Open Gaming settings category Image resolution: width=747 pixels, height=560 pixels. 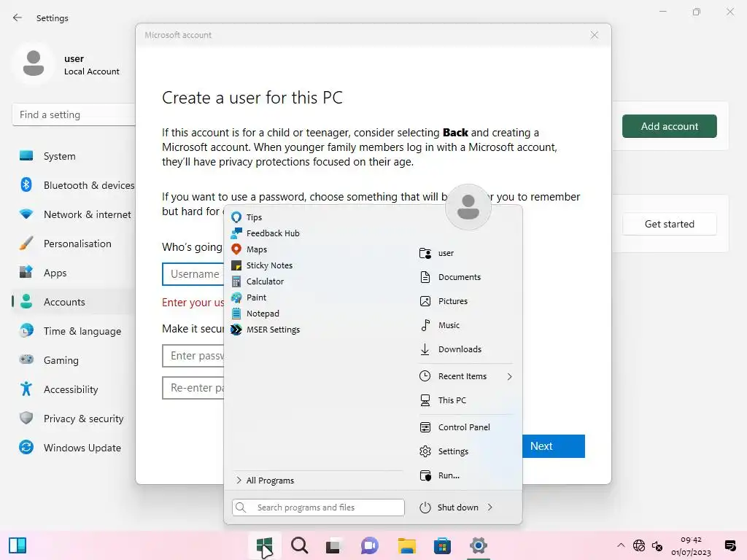tap(74, 360)
